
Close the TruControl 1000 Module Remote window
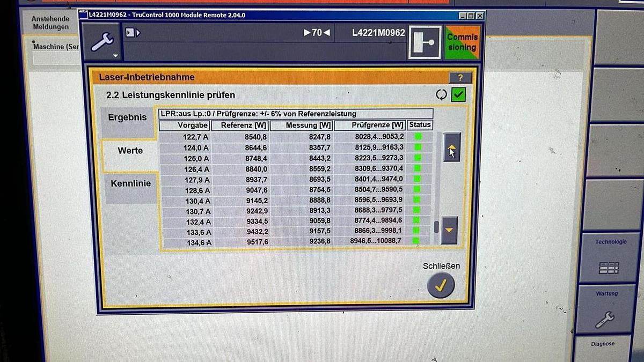click(480, 16)
